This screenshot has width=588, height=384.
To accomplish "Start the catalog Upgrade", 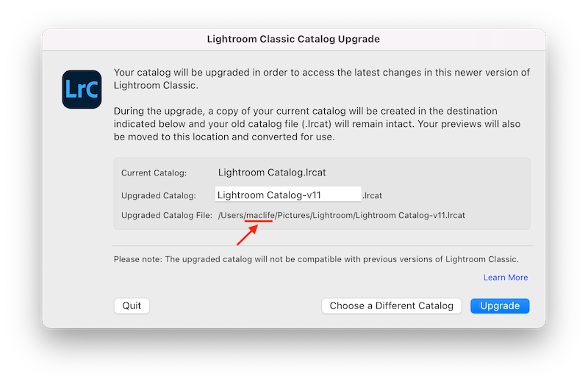I will pos(500,305).
